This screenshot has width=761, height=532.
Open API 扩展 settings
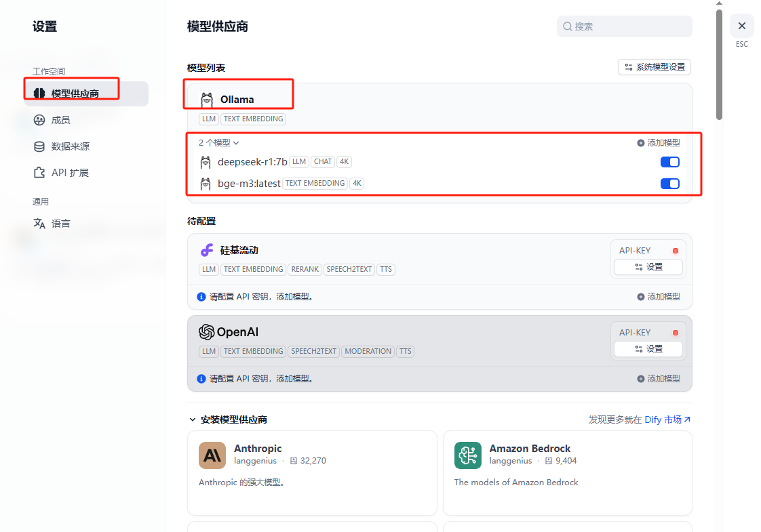(70, 173)
